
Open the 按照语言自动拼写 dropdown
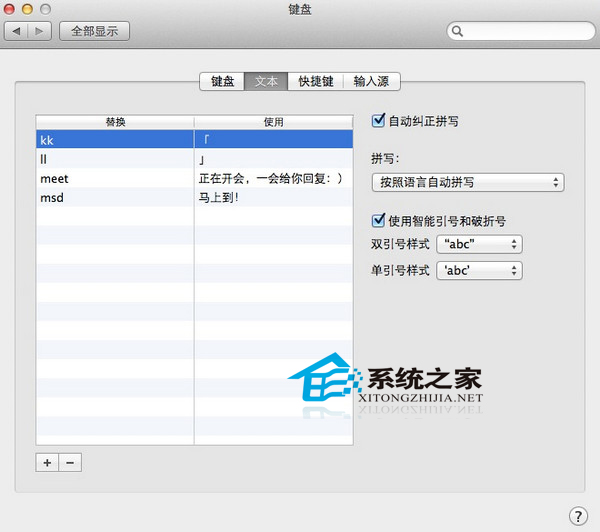tap(468, 182)
